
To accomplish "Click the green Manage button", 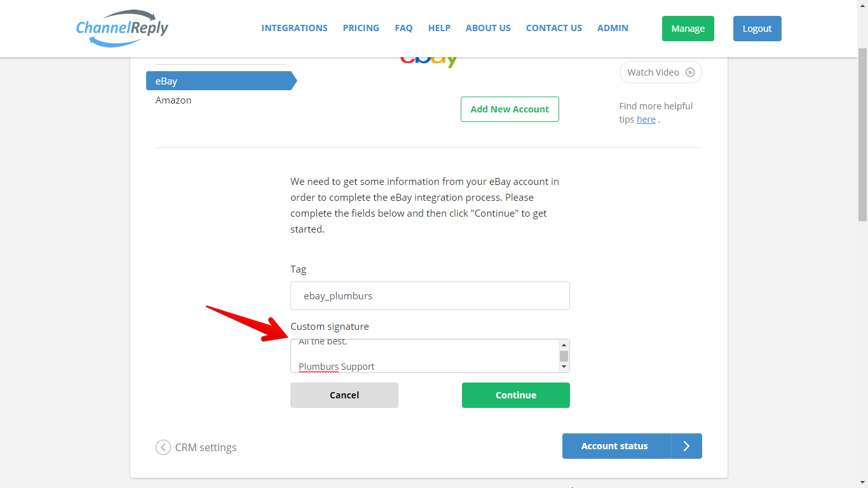I will 688,29.
